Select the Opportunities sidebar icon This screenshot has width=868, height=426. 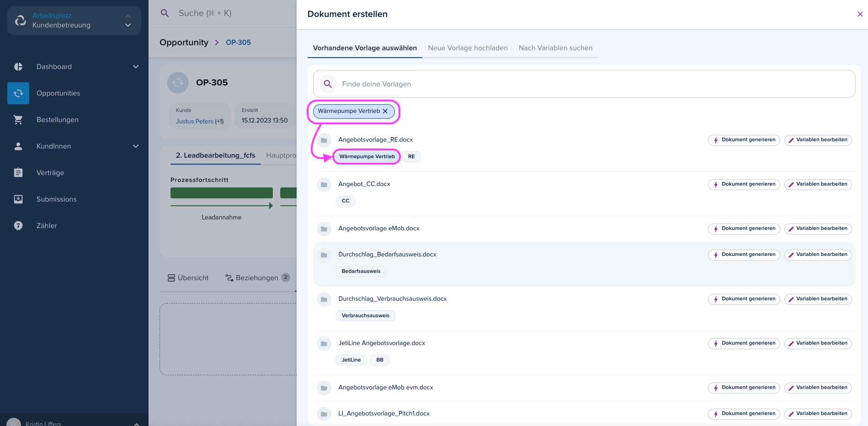18,93
